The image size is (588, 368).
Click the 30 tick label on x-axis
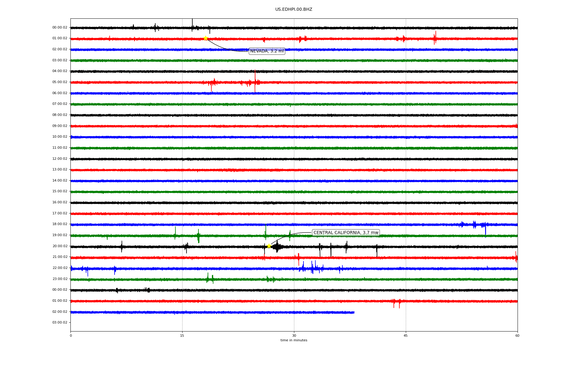(x=294, y=335)
